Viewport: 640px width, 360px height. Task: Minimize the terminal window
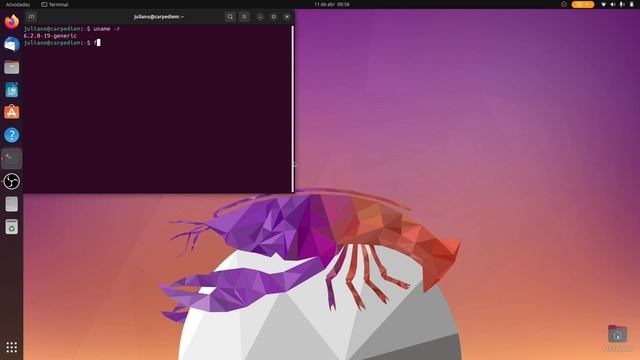point(260,17)
